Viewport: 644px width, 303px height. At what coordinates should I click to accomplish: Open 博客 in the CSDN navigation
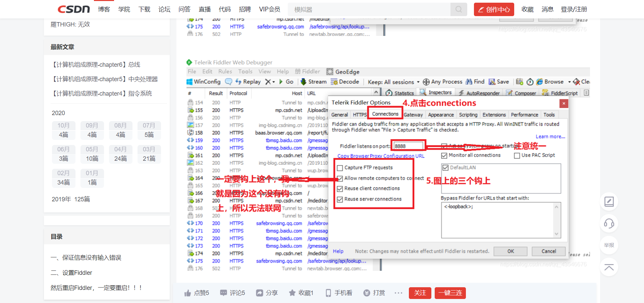pos(104,9)
